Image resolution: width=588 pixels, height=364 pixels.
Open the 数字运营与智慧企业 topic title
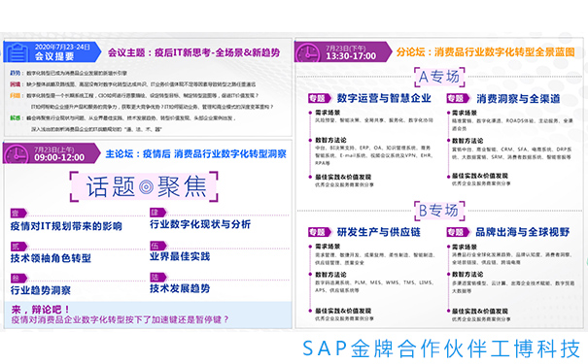pos(384,98)
